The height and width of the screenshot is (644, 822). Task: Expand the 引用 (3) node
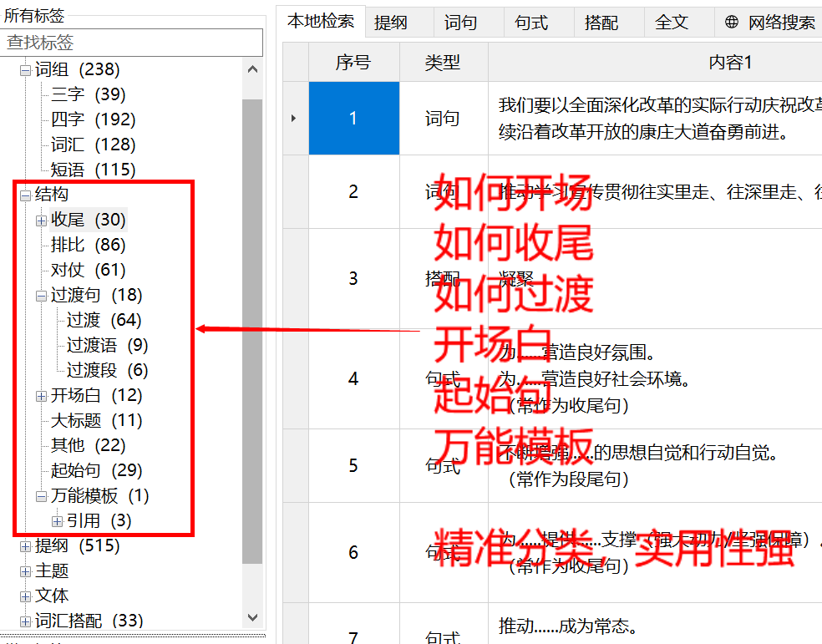click(58, 521)
